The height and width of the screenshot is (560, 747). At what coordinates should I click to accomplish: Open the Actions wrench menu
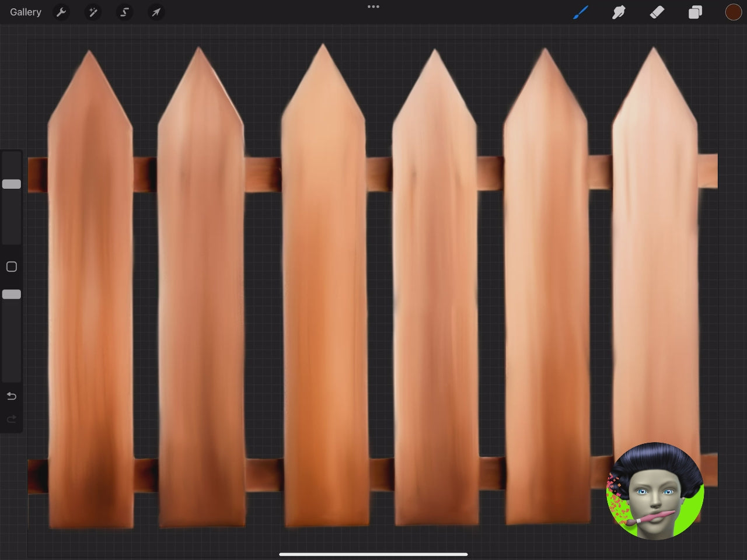(61, 12)
